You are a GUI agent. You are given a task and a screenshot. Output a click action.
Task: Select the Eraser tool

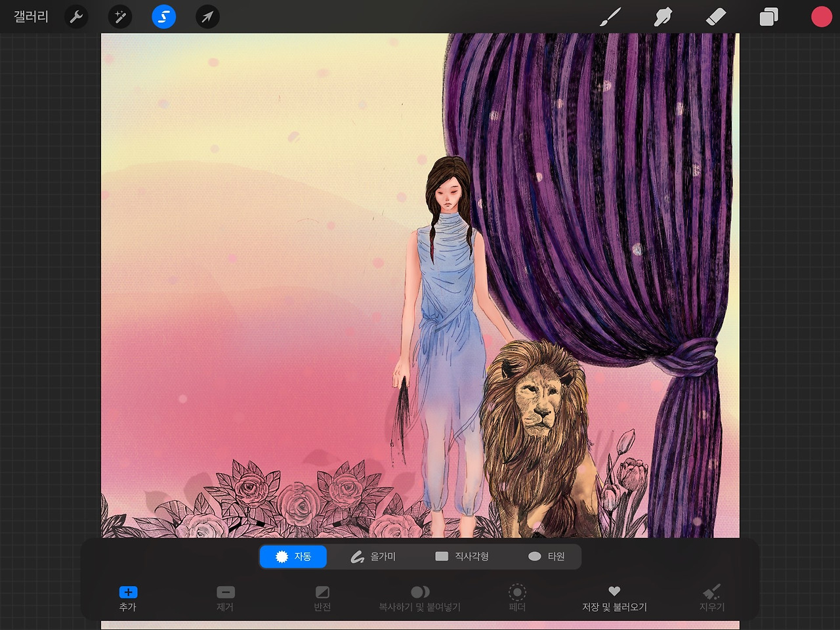[716, 17]
